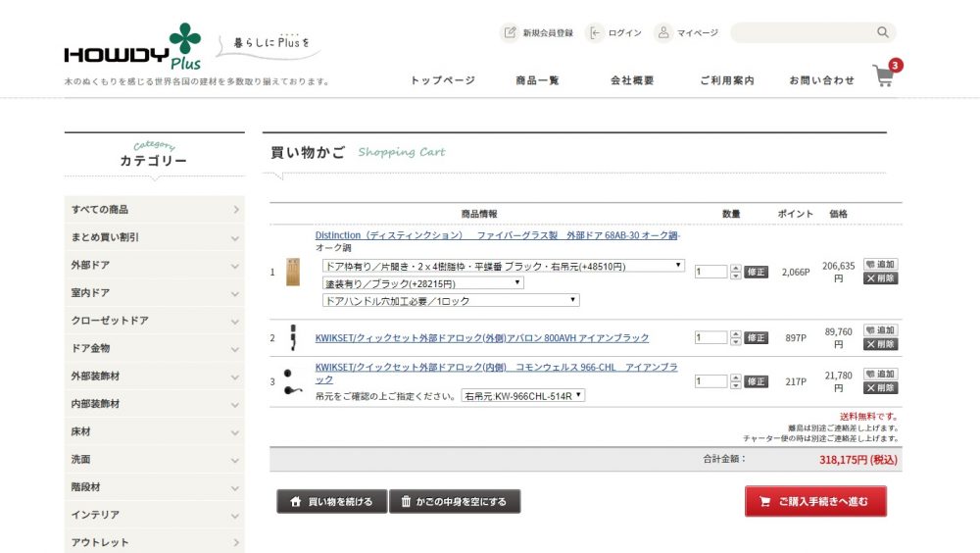
Task: Click 修正 button for Distinction door
Action: tap(756, 272)
